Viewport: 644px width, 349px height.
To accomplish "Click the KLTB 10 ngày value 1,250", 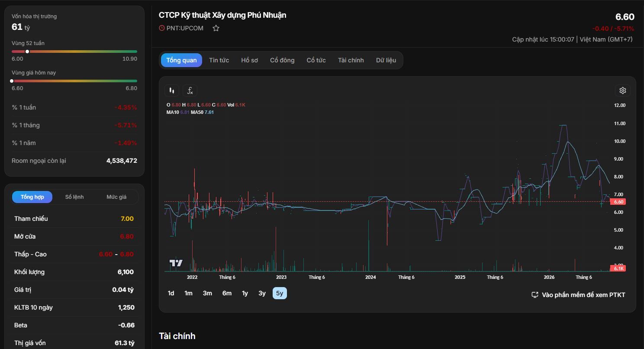I will [x=126, y=307].
